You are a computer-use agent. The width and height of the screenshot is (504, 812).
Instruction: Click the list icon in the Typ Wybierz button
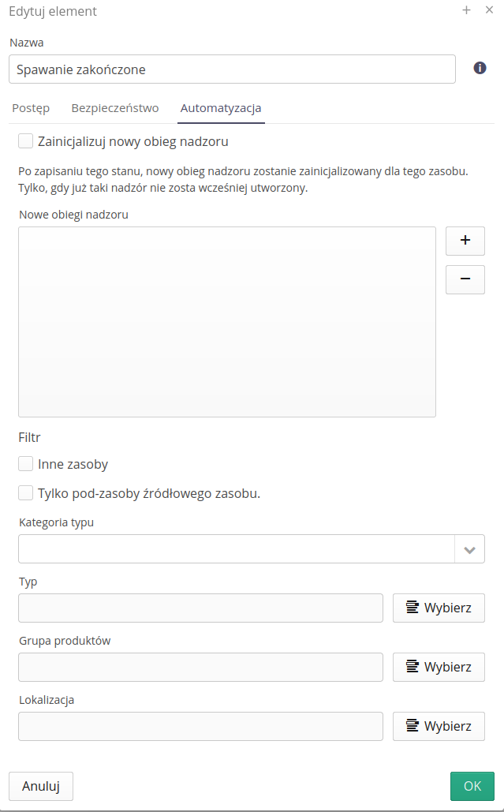[413, 608]
